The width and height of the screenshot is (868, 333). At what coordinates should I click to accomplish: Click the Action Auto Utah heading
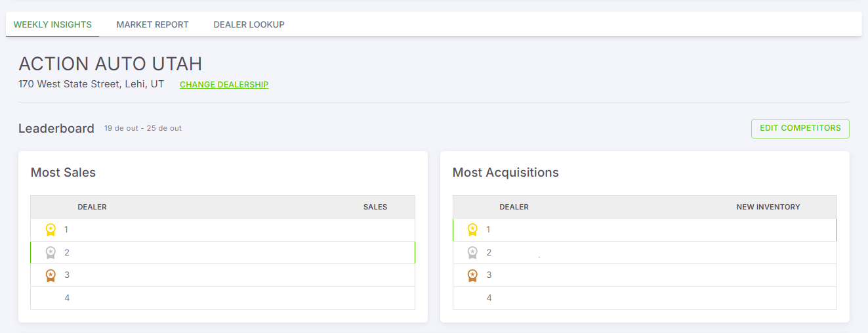point(110,64)
